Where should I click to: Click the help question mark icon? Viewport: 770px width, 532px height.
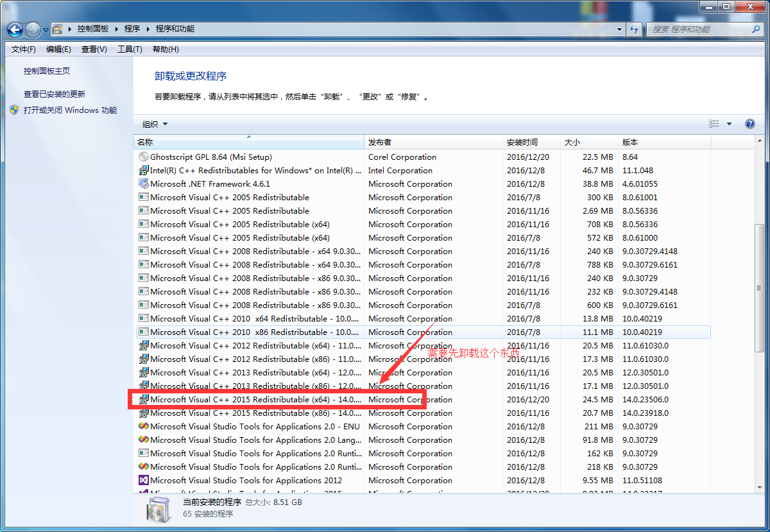tap(749, 124)
